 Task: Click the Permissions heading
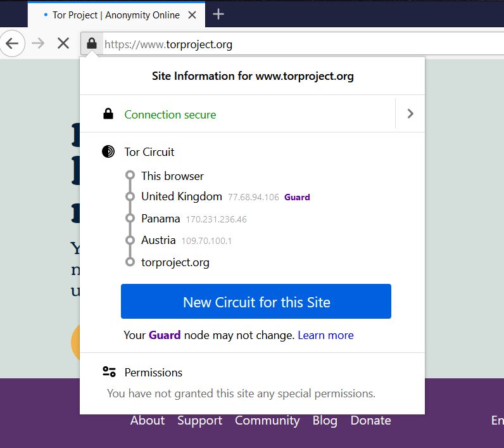[153, 373]
